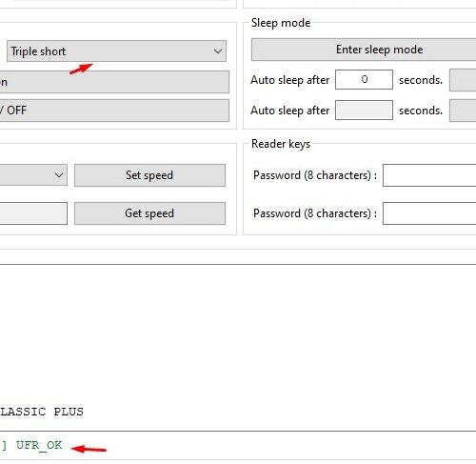
Task: Click the read-only field left of Get speed
Action: pos(33,213)
